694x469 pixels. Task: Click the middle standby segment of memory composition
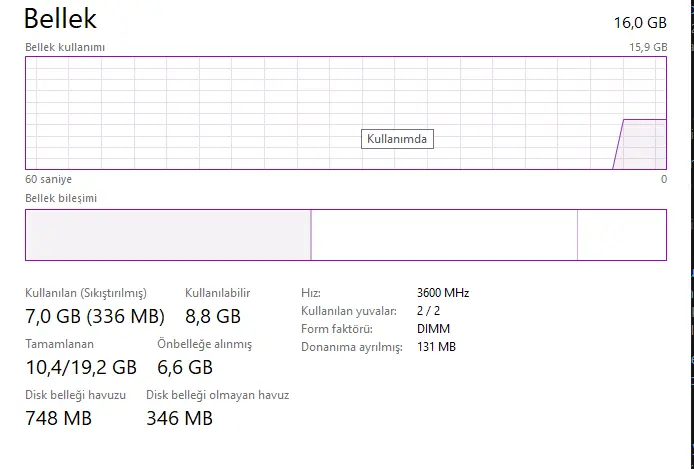[x=444, y=235]
